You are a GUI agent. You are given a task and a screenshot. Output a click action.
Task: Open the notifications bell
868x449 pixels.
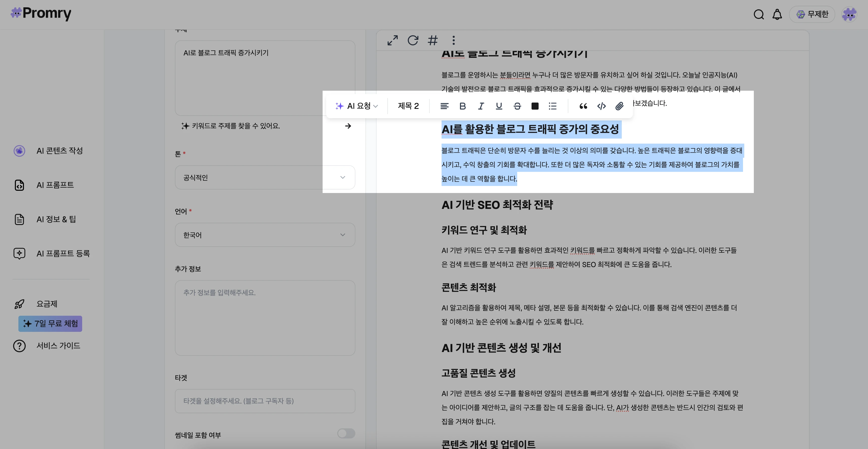coord(777,14)
